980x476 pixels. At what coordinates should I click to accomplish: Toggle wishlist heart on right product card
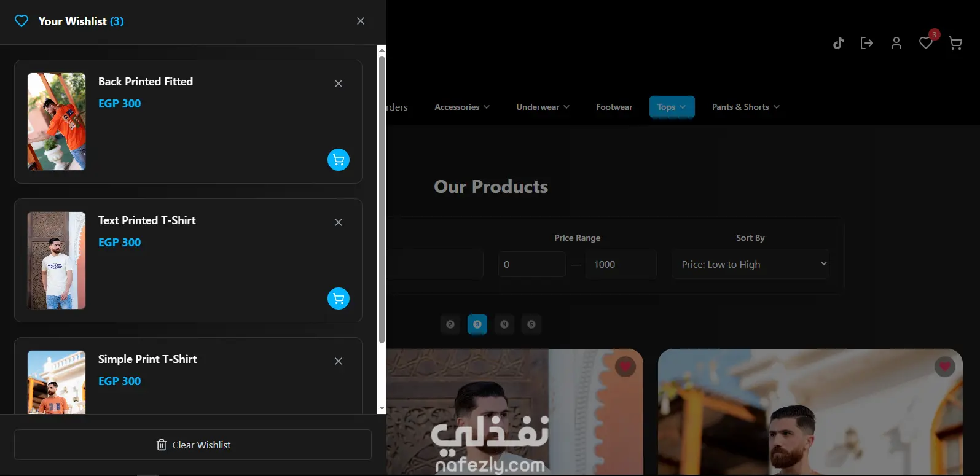click(x=945, y=367)
